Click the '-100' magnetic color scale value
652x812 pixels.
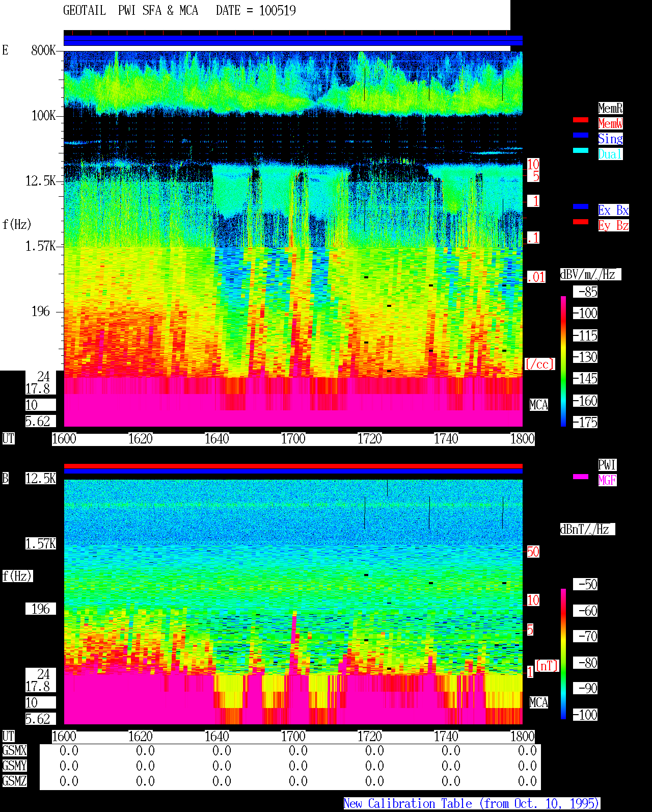tap(585, 715)
